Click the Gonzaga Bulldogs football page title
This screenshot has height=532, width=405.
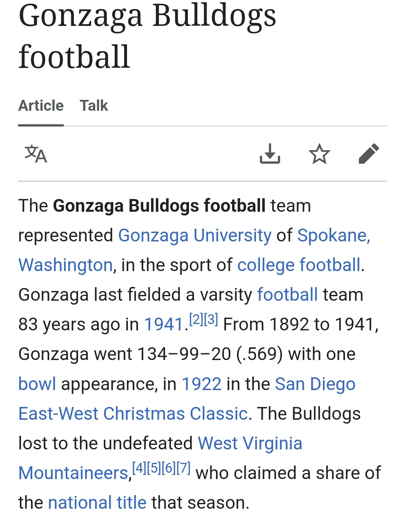pyautogui.click(x=148, y=36)
